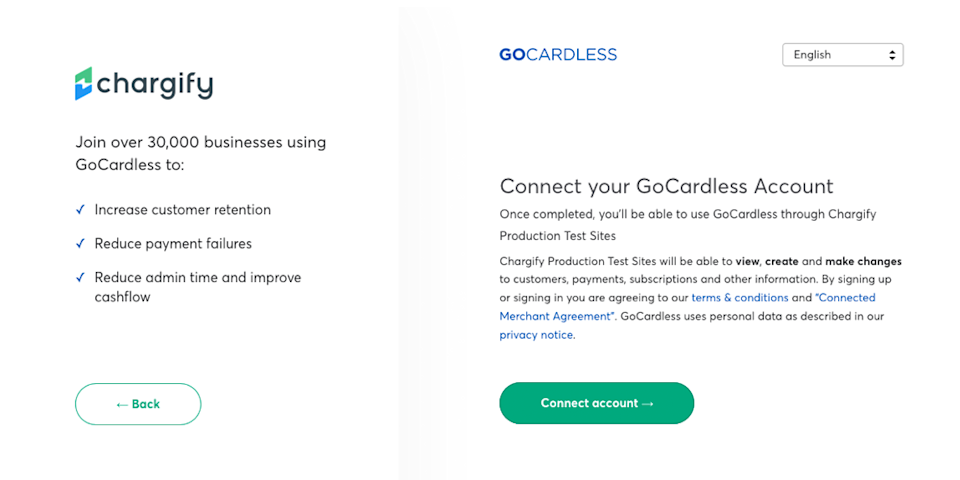The image size is (960, 480).
Task: Click checkmark beside Reduce payment failures
Action: click(80, 243)
